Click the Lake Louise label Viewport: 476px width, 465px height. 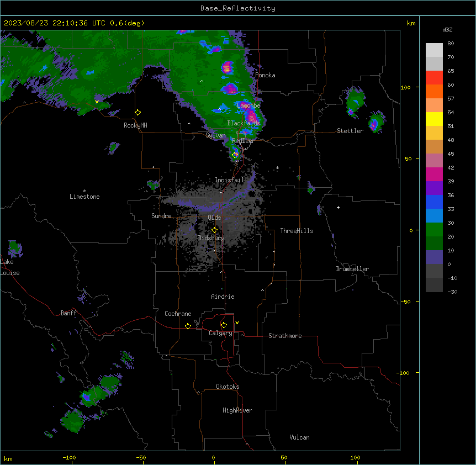10,267
